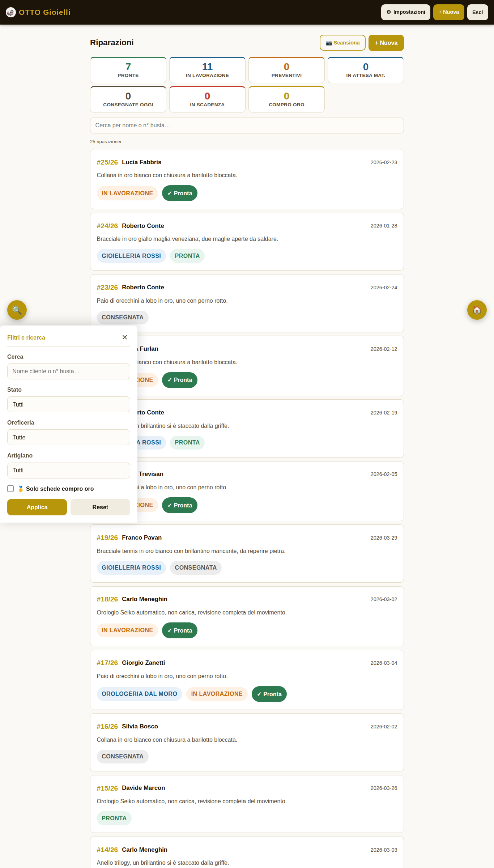
Task: Open the Artigiano dropdown set to Tutti
Action: [68, 470]
